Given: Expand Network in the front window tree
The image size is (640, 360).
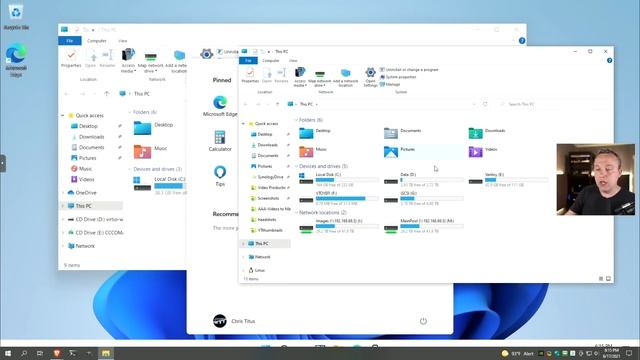Looking at the screenshot, I should (243, 257).
